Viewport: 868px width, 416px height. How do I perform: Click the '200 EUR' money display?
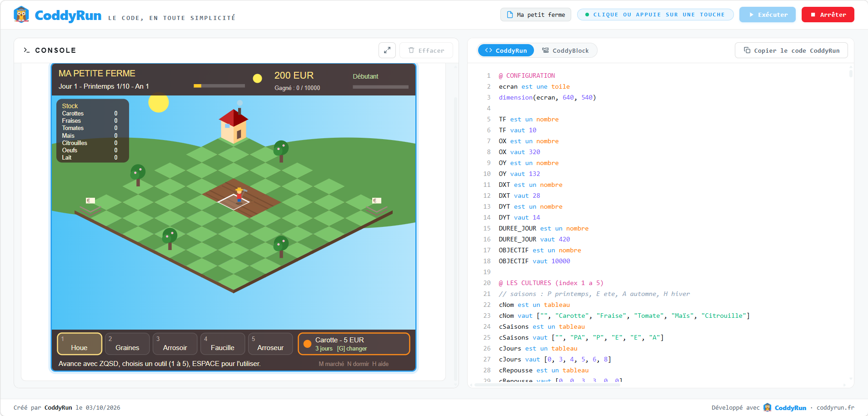(x=294, y=75)
